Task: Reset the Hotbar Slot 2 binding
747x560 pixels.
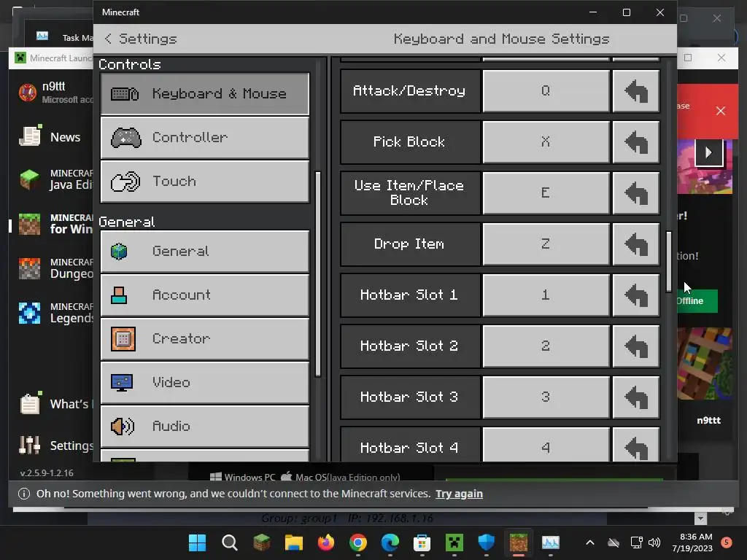Action: tap(636, 346)
